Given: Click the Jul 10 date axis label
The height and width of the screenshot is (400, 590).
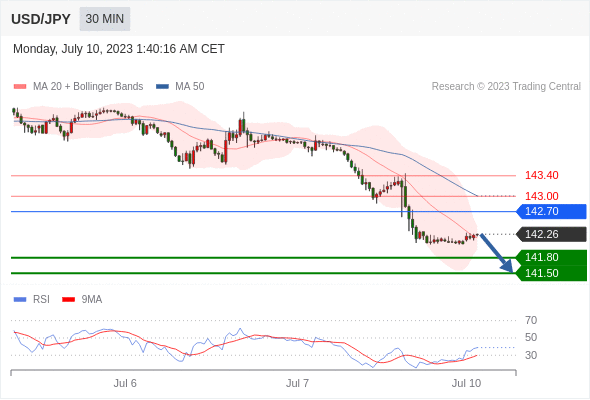Looking at the screenshot, I should tap(466, 383).
